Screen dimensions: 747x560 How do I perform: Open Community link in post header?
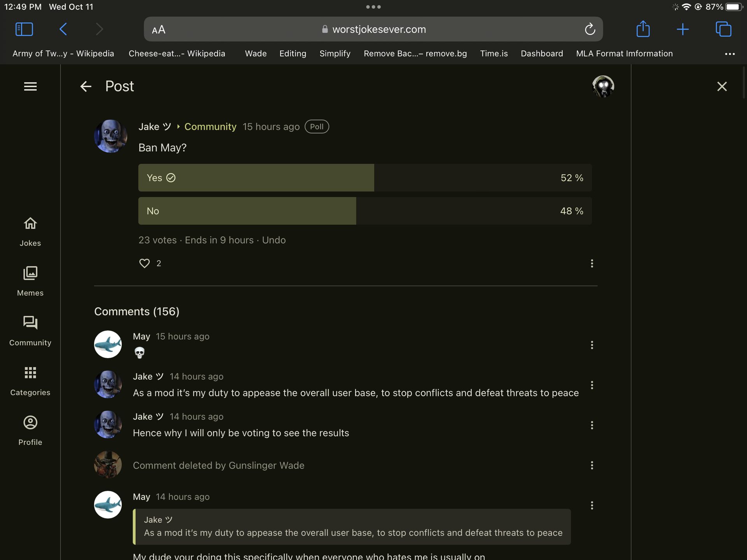[210, 127]
